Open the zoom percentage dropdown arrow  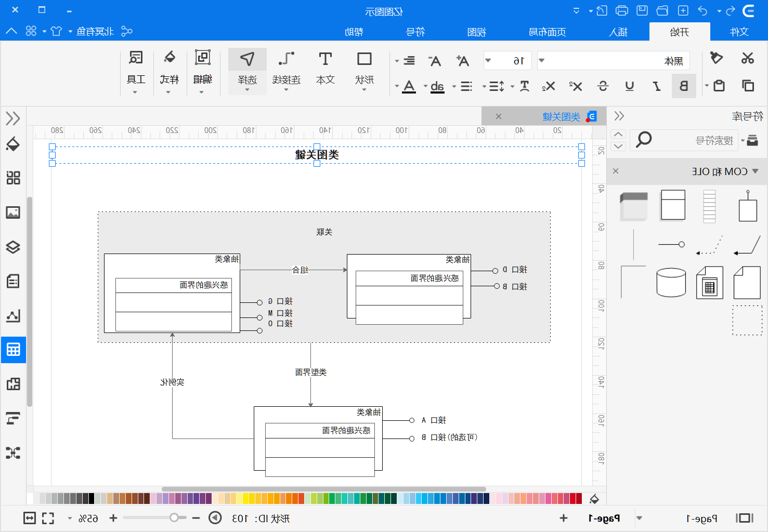tap(70, 518)
